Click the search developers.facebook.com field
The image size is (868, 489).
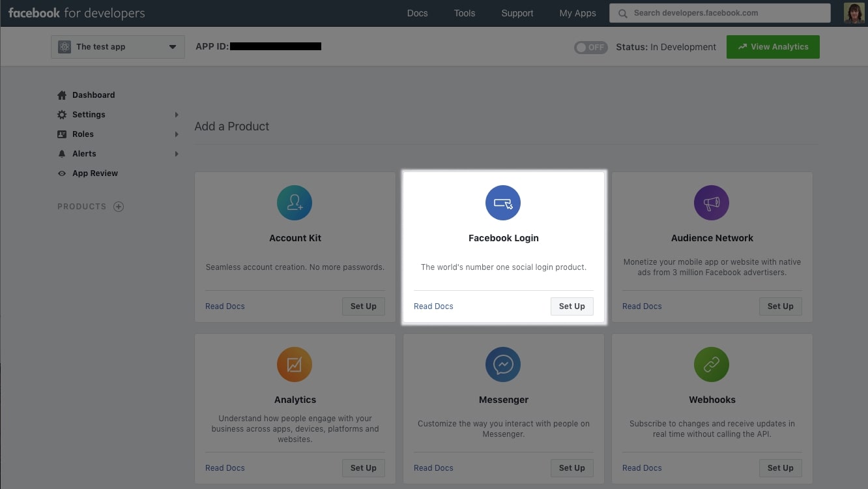point(720,13)
